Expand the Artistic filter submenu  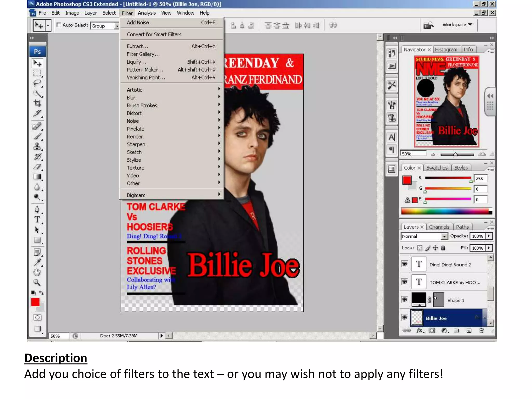pos(171,90)
